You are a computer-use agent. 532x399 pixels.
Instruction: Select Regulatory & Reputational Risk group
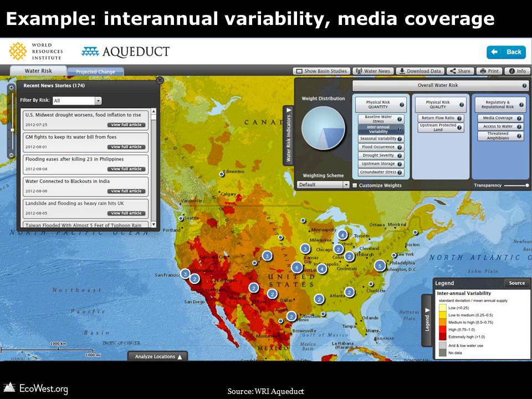coord(500,105)
